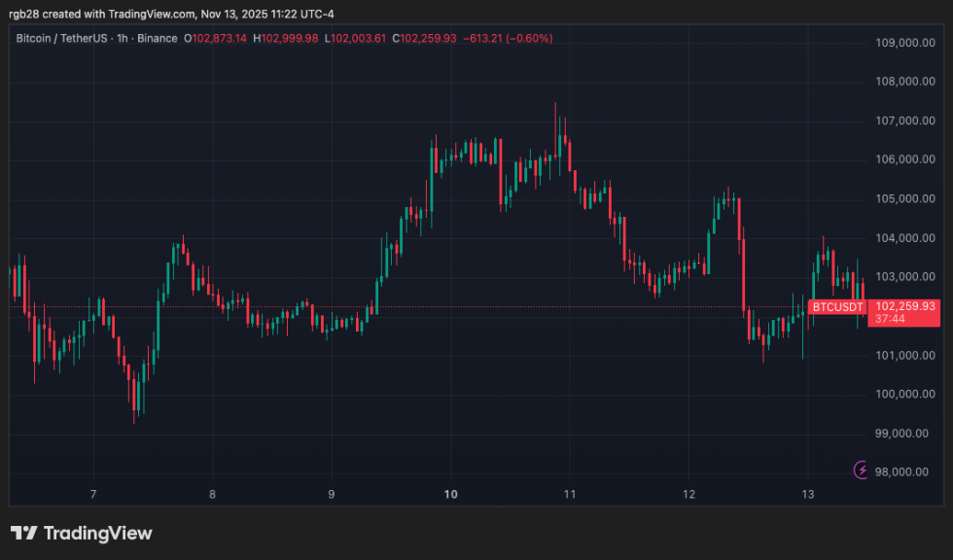Click the tall wick candle near November 11
This screenshot has height=560, width=953.
coord(555,136)
